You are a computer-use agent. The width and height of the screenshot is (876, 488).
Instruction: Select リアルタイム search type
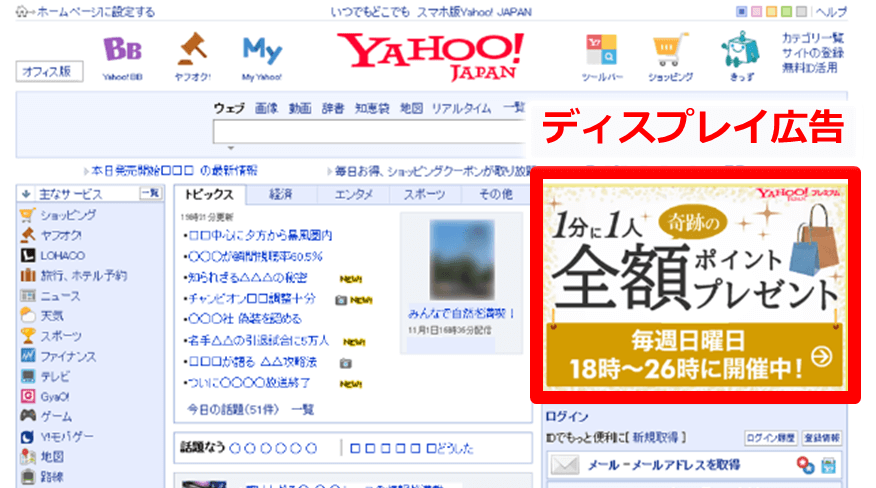(x=461, y=108)
